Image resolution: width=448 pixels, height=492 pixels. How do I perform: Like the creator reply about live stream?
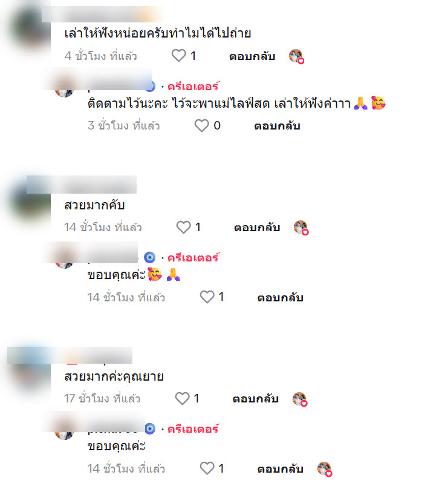(x=201, y=125)
